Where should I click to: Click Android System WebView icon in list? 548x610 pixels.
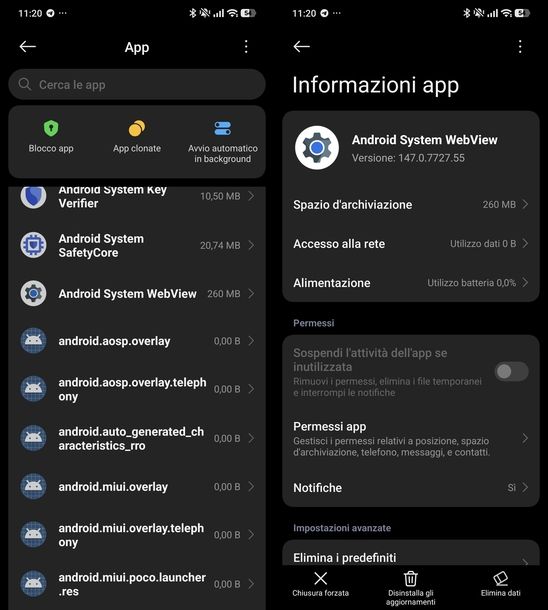pyautogui.click(x=33, y=293)
